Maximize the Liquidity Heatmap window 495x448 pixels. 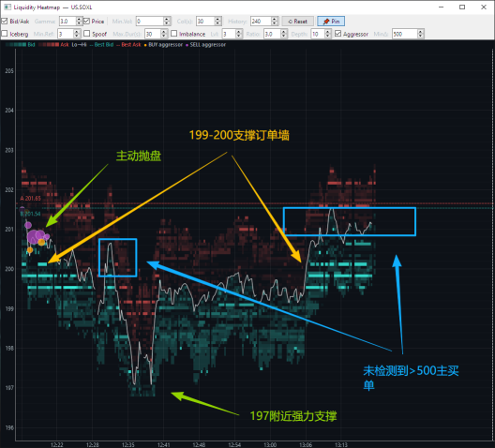click(462, 7)
